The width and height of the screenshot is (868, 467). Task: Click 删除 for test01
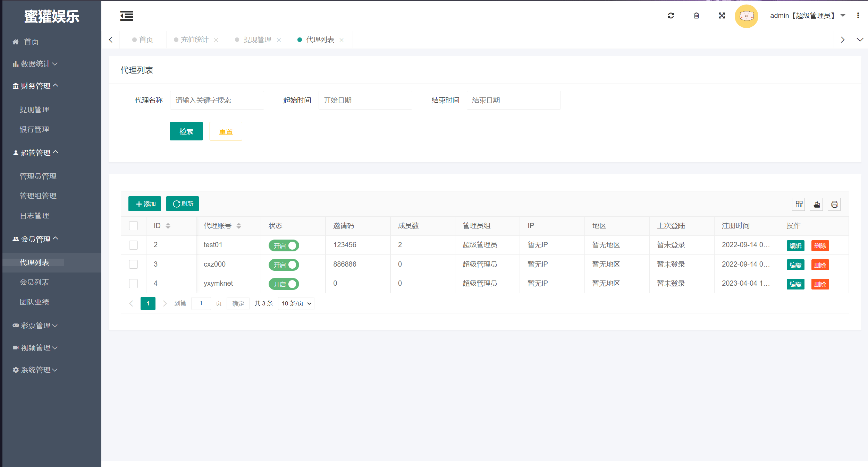pos(820,246)
